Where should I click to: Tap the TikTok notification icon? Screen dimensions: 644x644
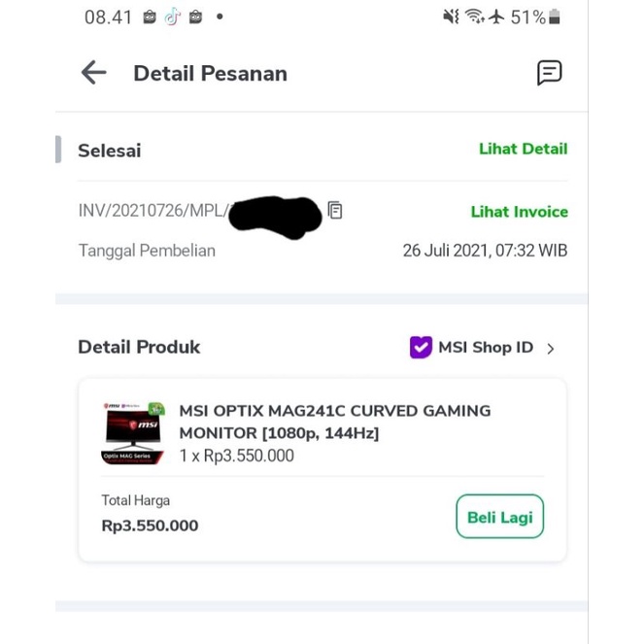[172, 17]
